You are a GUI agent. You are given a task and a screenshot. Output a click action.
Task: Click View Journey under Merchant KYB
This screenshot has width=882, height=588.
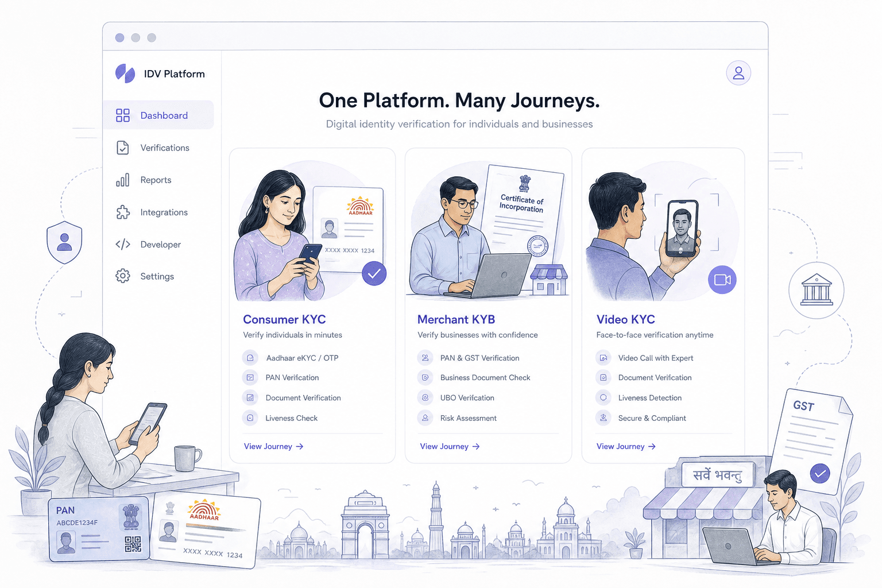click(x=450, y=446)
